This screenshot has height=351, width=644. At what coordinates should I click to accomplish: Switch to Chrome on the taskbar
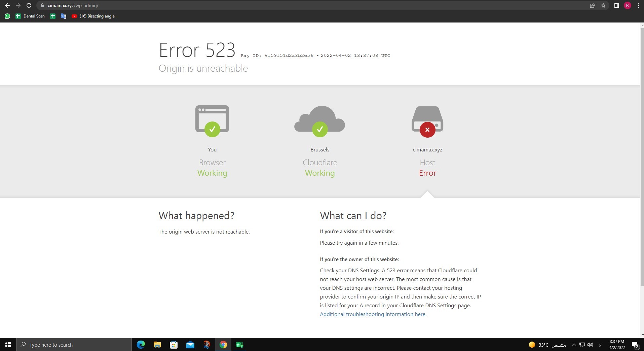click(223, 345)
